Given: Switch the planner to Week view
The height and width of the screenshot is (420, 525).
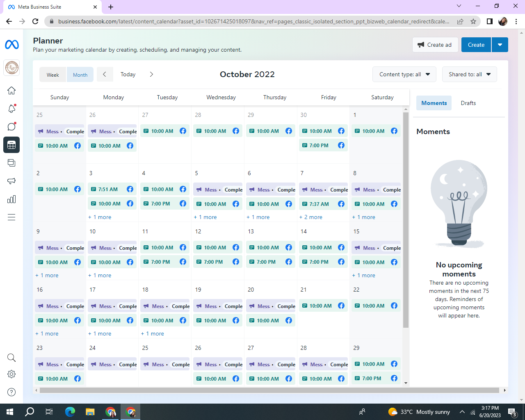Looking at the screenshot, I should (53, 75).
